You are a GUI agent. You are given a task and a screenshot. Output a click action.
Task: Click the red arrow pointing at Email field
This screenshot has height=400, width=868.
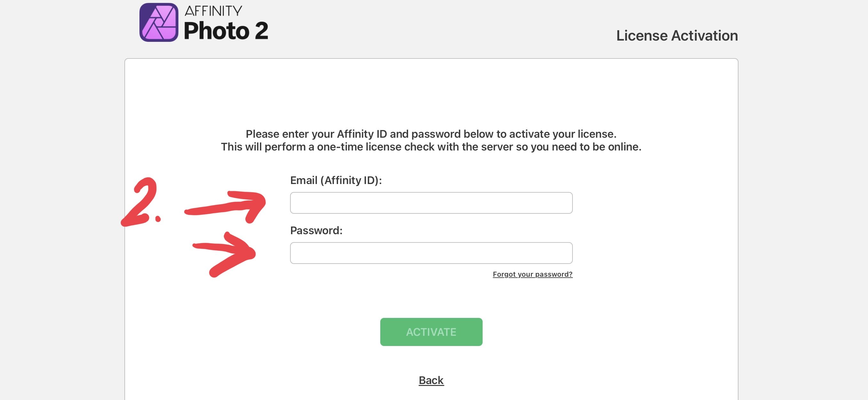[x=225, y=206]
